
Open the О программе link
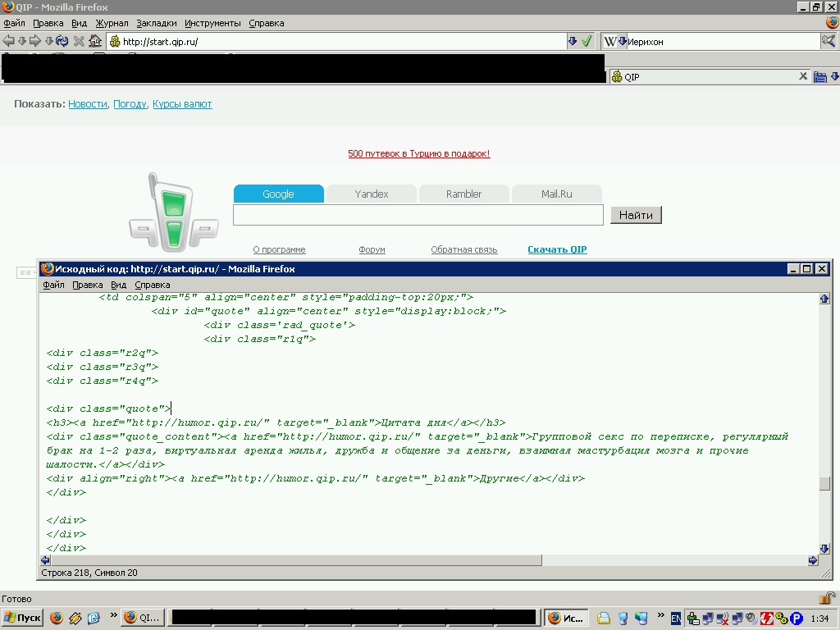click(x=279, y=249)
